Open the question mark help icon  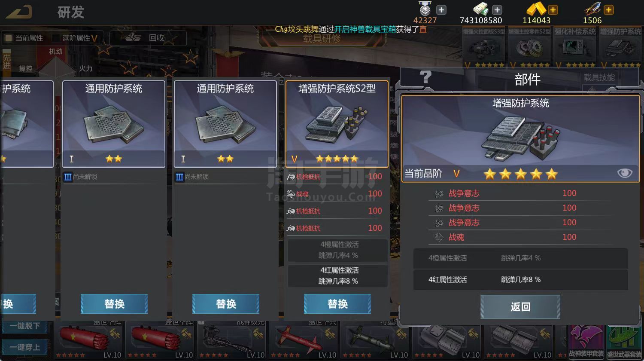[425, 77]
